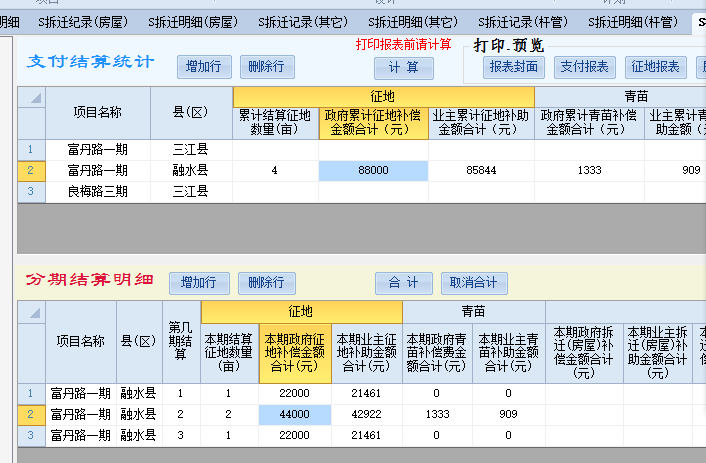The width and height of the screenshot is (706, 463).
Task: Select row 3 header for 良梅路三期
Action: point(31,190)
